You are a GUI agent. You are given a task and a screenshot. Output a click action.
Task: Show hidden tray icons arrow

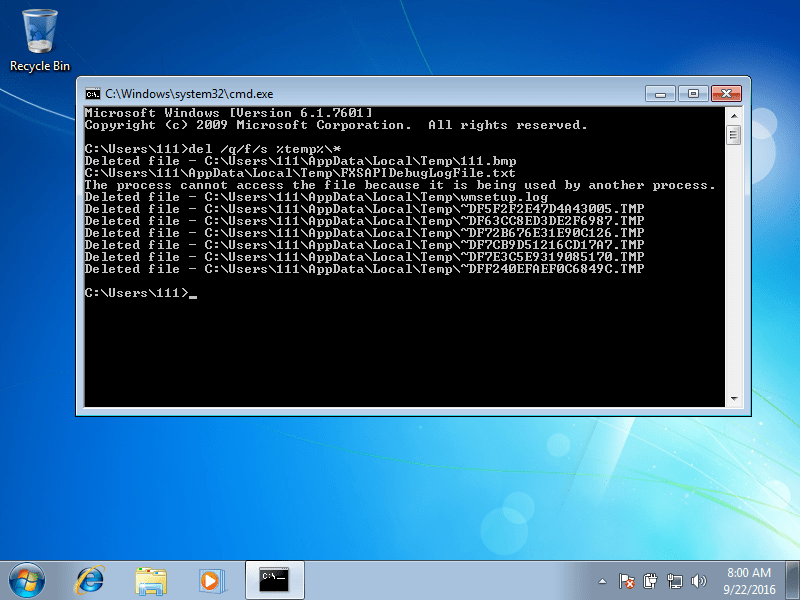click(x=603, y=580)
